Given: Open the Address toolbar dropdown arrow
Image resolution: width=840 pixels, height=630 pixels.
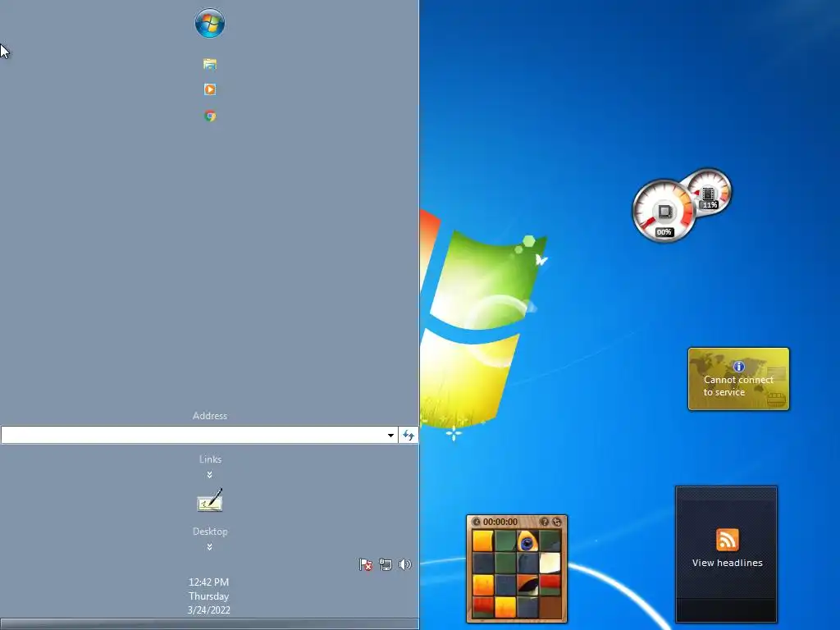Looking at the screenshot, I should point(390,435).
